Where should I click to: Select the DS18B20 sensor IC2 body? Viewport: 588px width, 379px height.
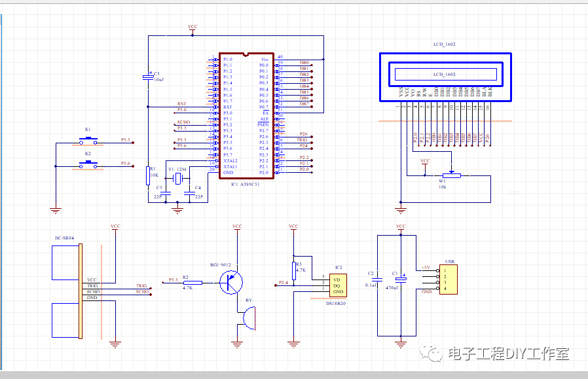(x=338, y=285)
